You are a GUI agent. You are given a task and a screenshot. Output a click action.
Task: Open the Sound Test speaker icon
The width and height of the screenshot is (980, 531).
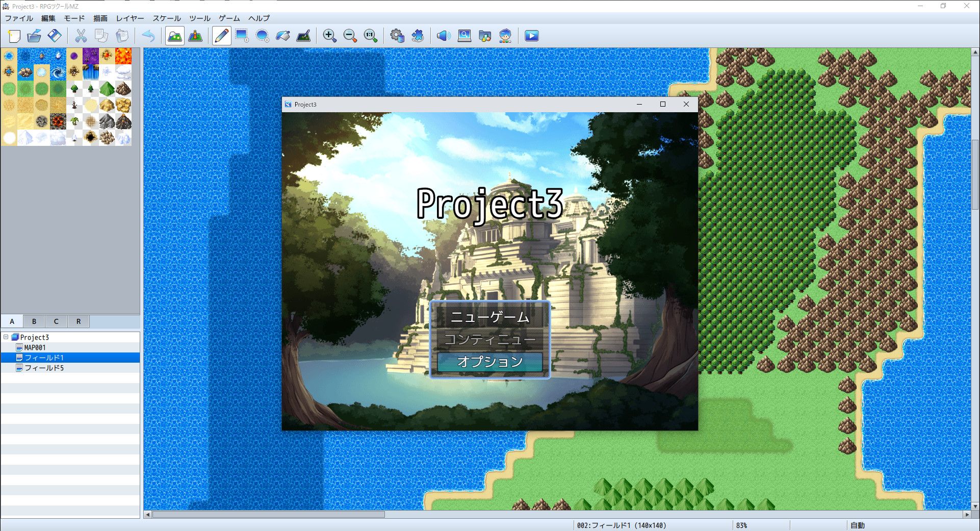tap(443, 36)
